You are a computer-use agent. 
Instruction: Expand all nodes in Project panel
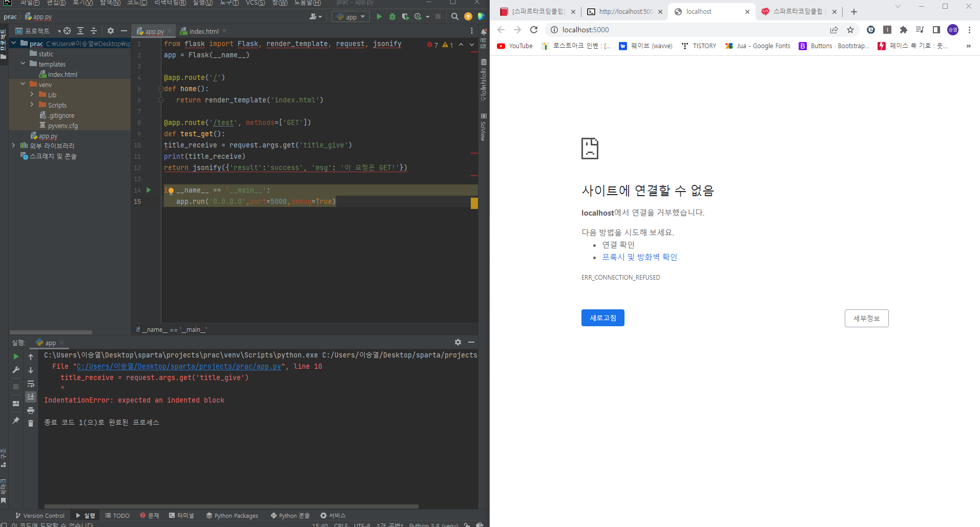[80, 31]
